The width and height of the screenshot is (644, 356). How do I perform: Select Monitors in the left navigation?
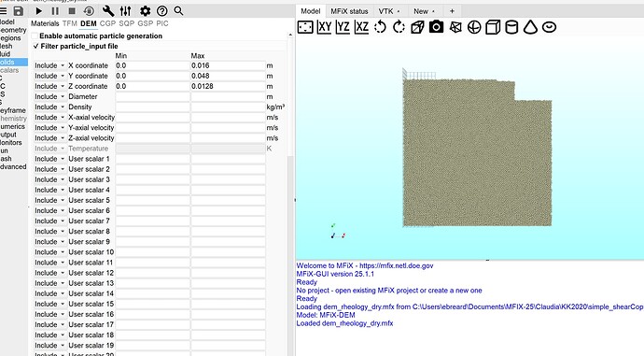coord(11,143)
